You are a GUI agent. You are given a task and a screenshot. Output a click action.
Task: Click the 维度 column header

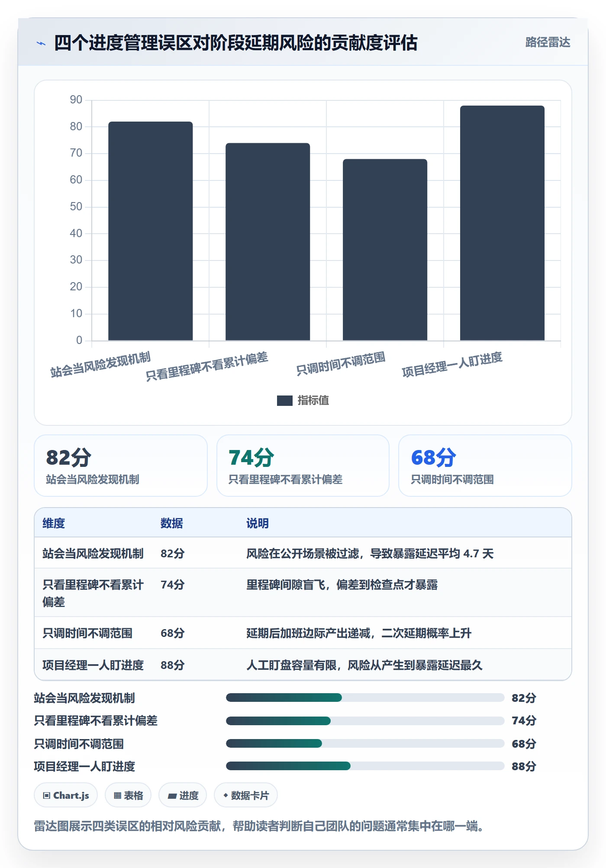tap(54, 523)
